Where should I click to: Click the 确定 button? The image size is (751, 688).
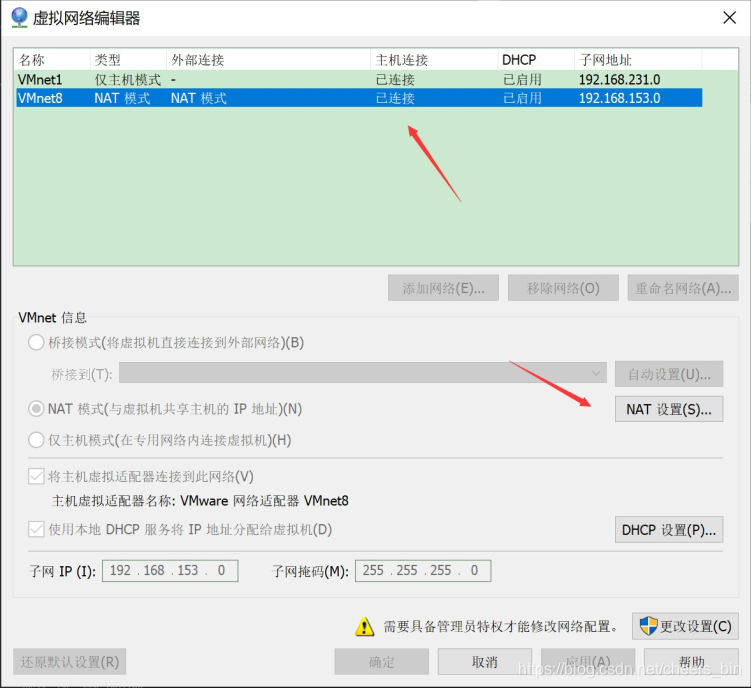point(382,662)
